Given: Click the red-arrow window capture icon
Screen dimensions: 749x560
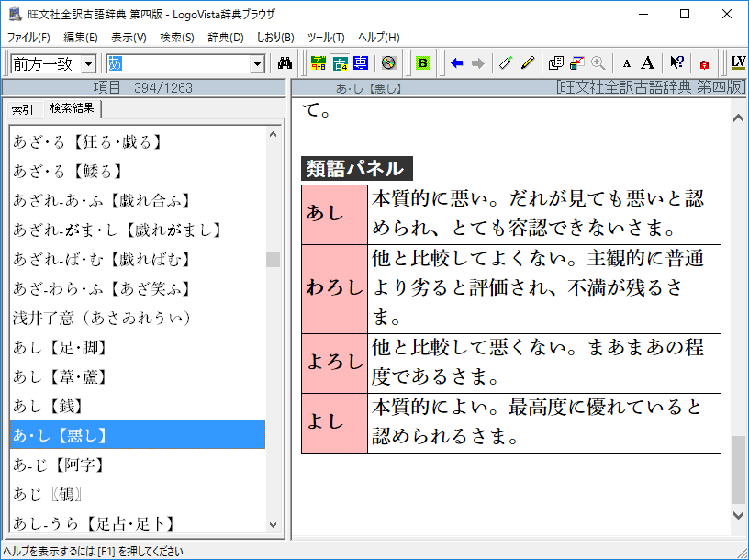Looking at the screenshot, I should [577, 62].
